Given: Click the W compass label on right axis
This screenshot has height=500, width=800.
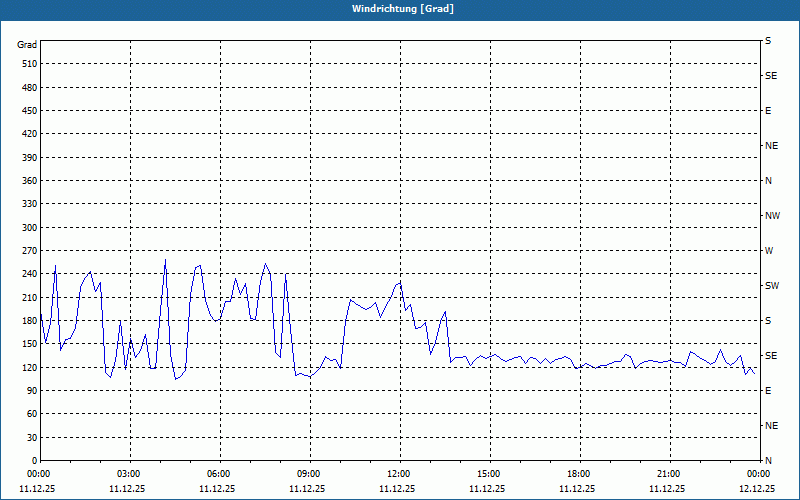Looking at the screenshot, I should tap(769, 251).
